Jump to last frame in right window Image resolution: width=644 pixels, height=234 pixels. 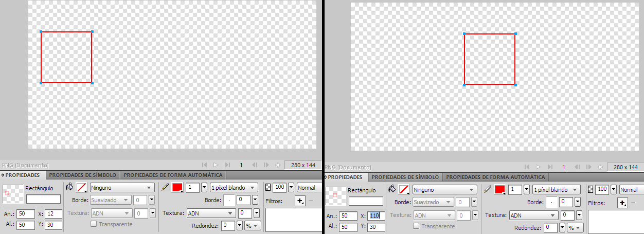(550, 167)
